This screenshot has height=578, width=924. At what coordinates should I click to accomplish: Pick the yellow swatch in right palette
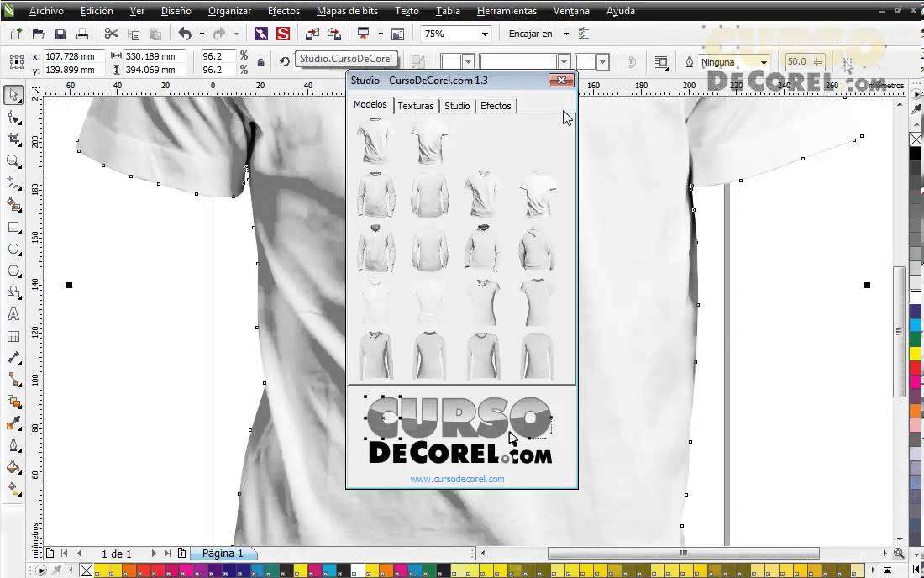(915, 354)
